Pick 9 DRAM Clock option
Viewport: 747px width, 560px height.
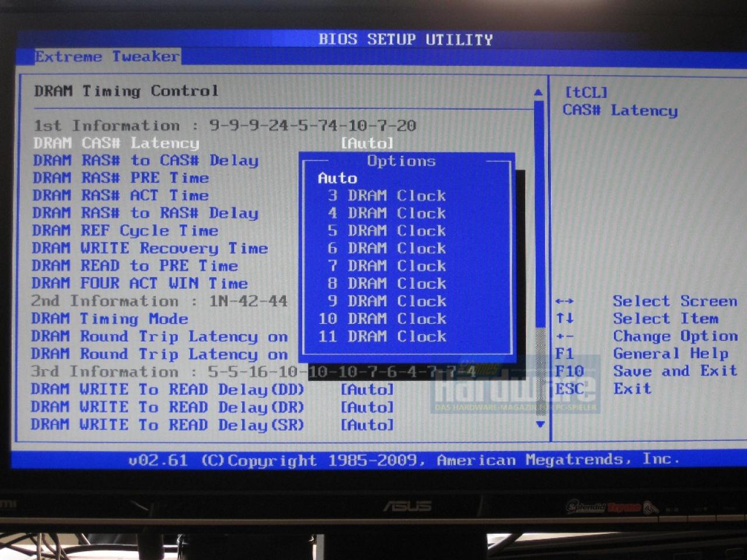pyautogui.click(x=386, y=301)
